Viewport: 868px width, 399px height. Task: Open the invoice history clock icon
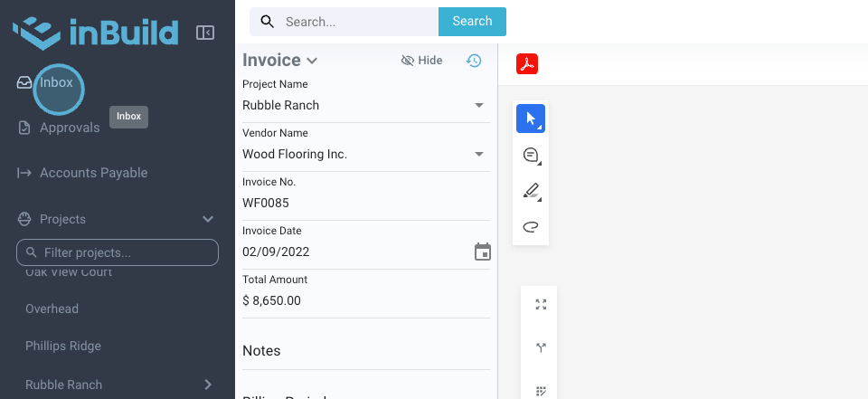pos(474,61)
